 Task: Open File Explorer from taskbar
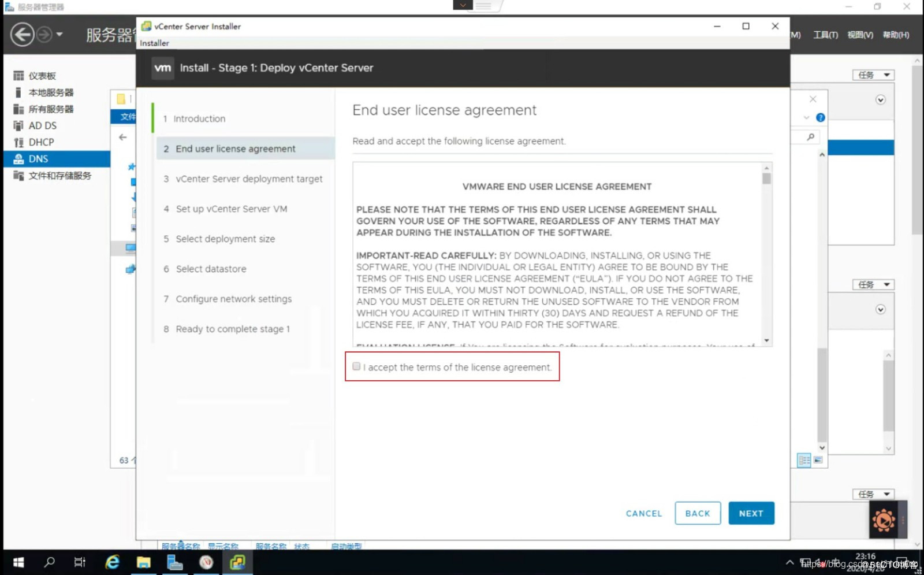point(143,562)
